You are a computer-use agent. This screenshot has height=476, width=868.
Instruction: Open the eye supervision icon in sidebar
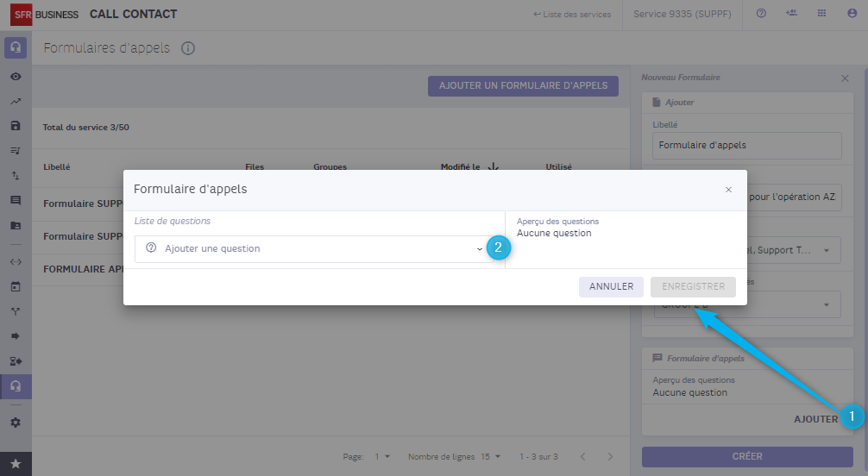pyautogui.click(x=16, y=77)
